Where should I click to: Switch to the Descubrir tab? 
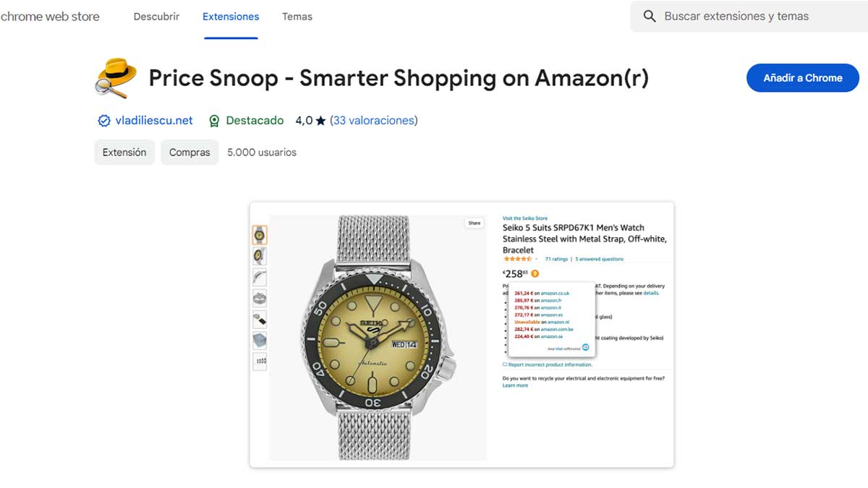click(x=156, y=16)
